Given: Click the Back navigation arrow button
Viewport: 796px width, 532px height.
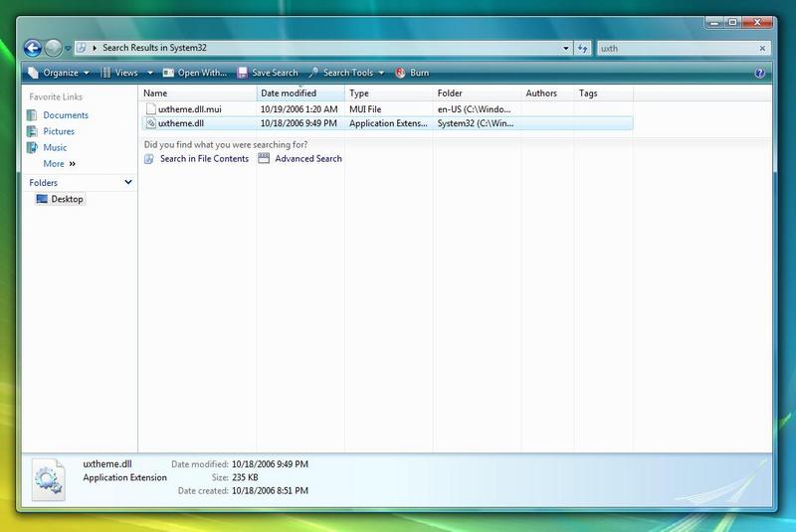Looking at the screenshot, I should (x=32, y=47).
